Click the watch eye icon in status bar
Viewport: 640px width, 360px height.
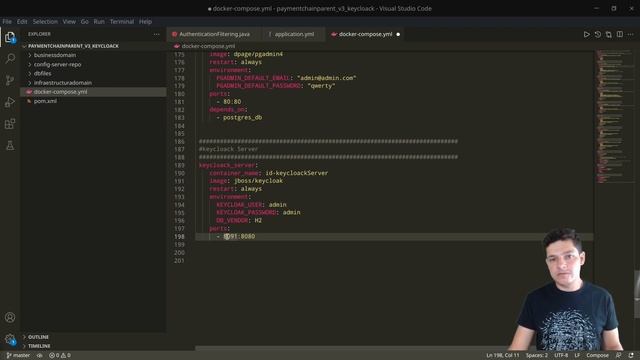click(x=40, y=356)
